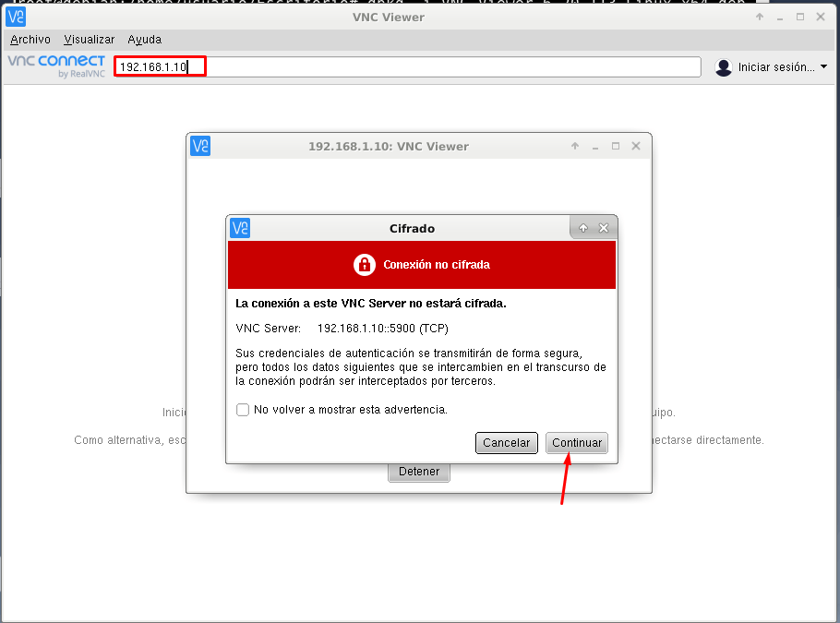
Task: Roll up the Cifrado dialog with arrow button
Action: (x=583, y=228)
